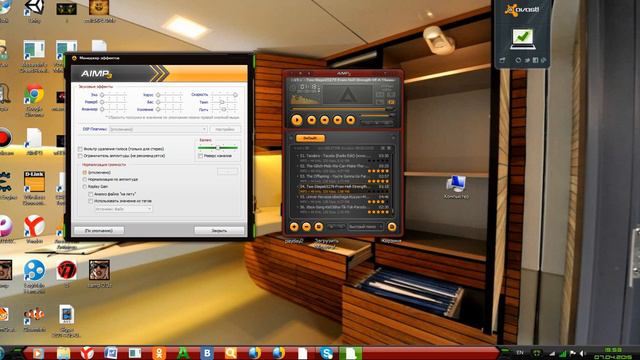Open Odnoklassniki from the taskbar
The image size is (640, 360).
point(159,353)
